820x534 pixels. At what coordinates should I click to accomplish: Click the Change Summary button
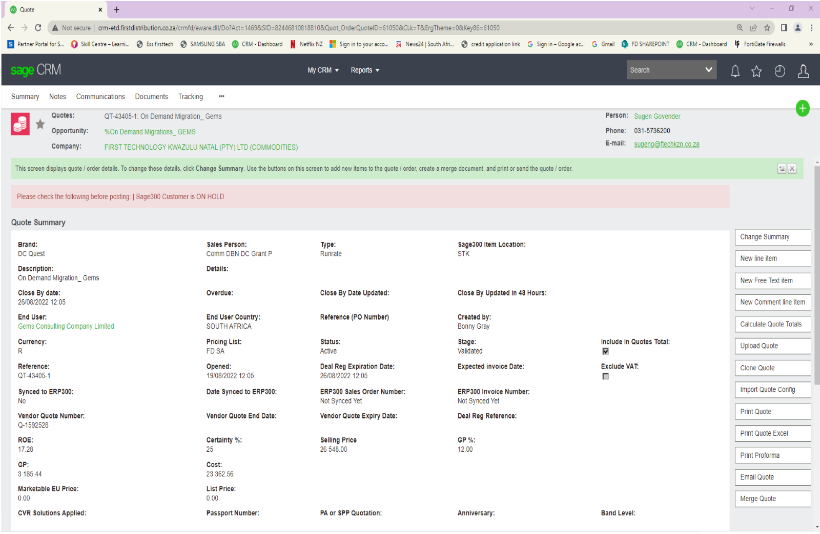pyautogui.click(x=773, y=237)
